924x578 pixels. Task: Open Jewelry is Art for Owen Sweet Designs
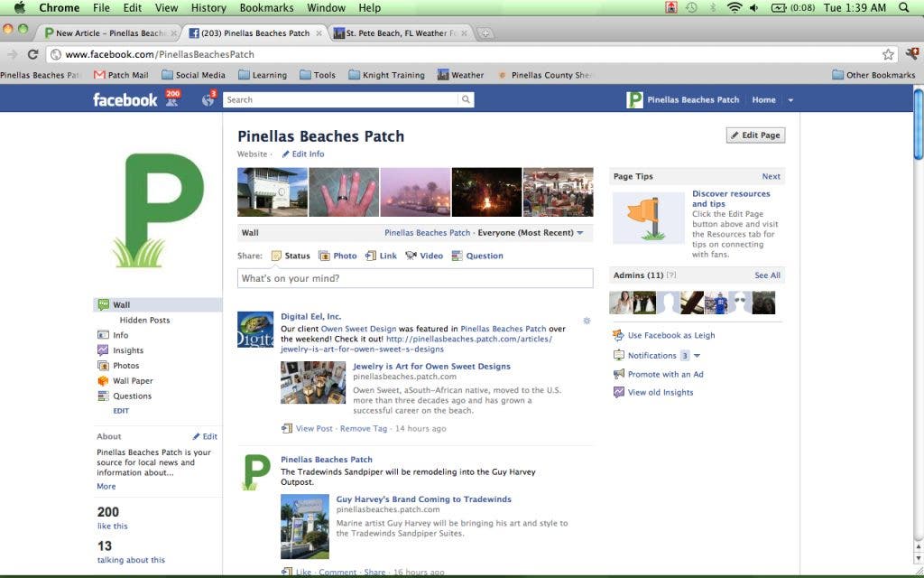pyautogui.click(x=431, y=367)
